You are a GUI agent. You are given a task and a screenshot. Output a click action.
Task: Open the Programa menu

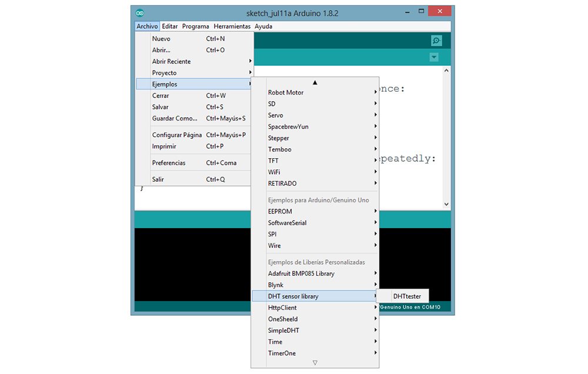(x=195, y=26)
